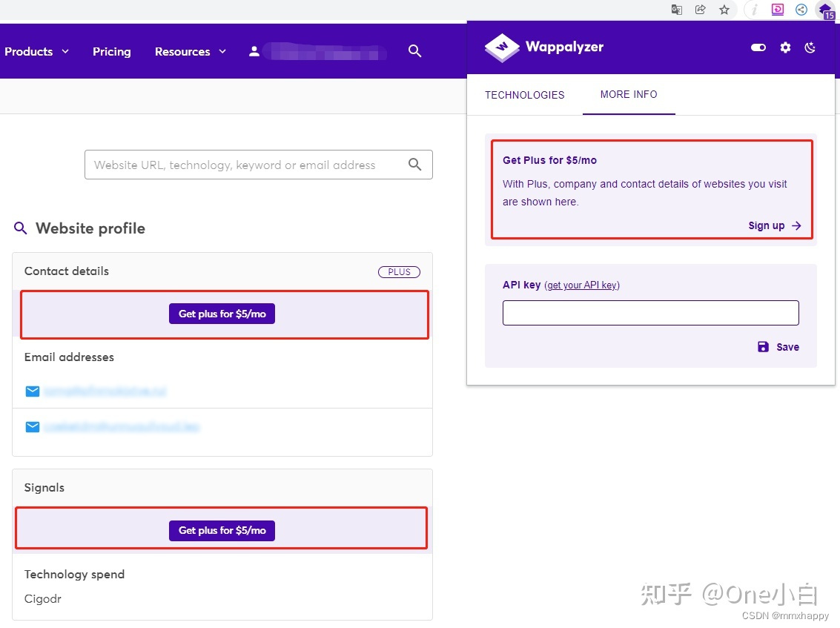Click the bookmark star in the address bar
The image size is (840, 628).
[723, 10]
